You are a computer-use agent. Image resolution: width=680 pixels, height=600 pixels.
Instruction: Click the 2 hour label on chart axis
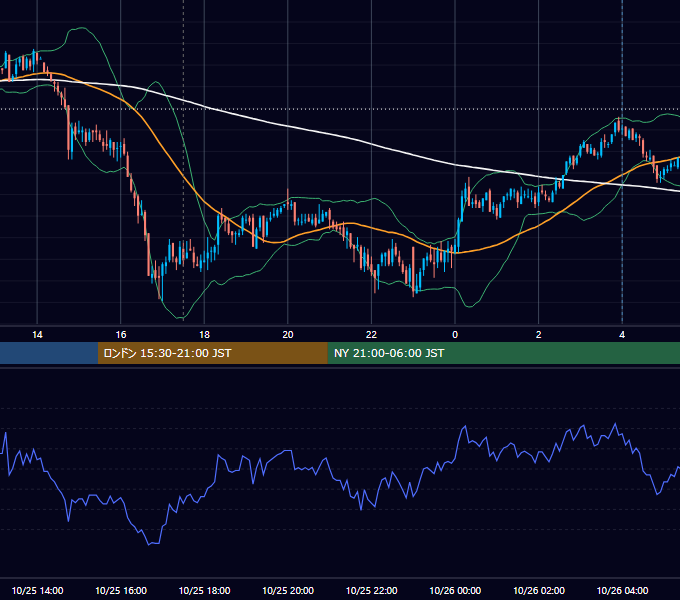[x=539, y=335]
